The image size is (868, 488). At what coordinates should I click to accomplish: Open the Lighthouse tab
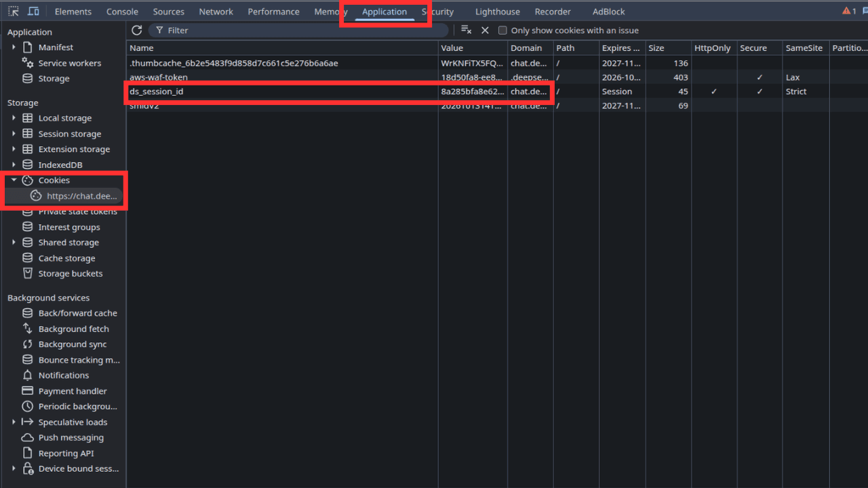[498, 12]
